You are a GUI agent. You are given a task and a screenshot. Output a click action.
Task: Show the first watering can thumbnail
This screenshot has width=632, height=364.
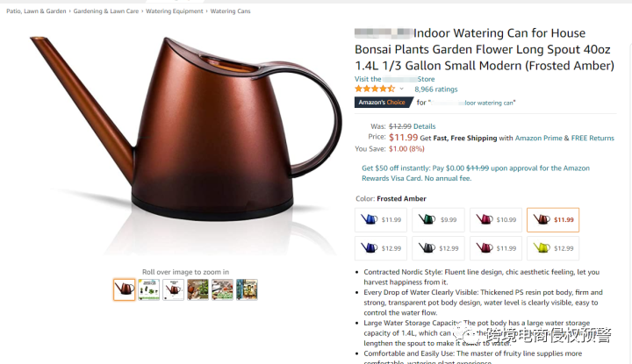click(x=124, y=289)
